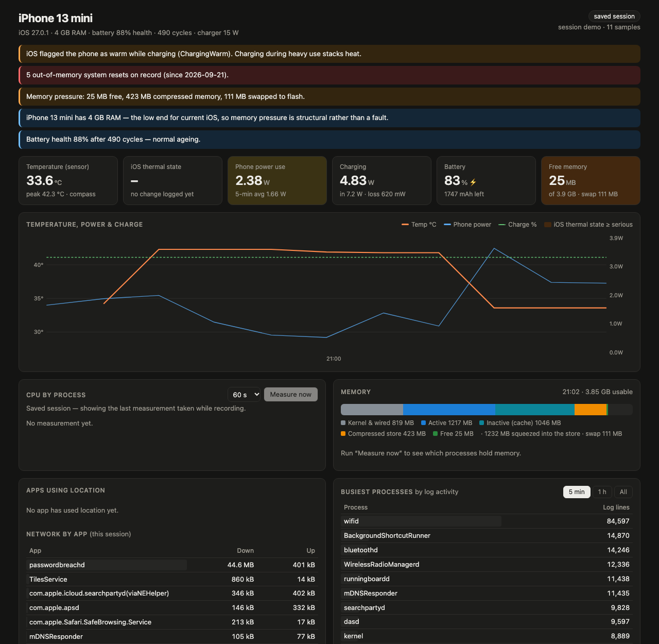Toggle the Phone power chart legend
Screen dimensions: 659x644
pyautogui.click(x=467, y=225)
